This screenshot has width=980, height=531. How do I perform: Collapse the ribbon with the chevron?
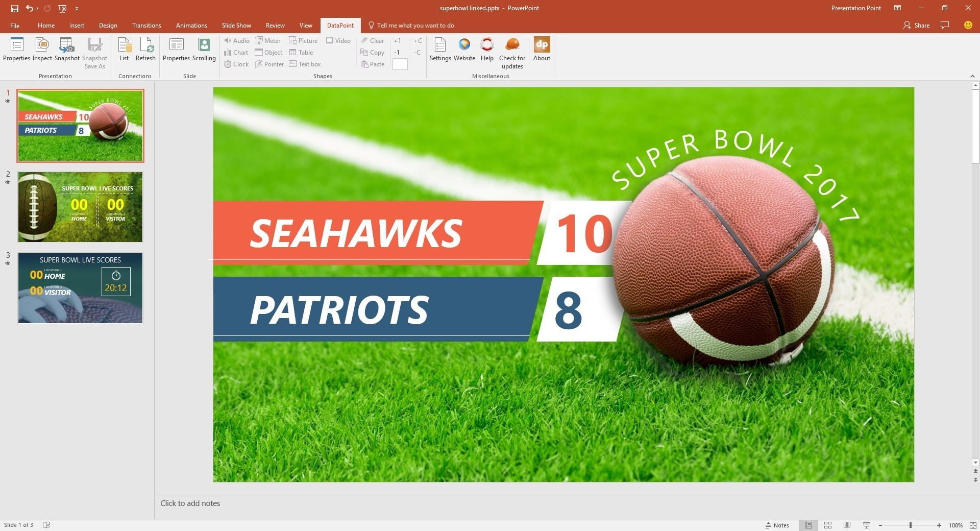pyautogui.click(x=972, y=76)
